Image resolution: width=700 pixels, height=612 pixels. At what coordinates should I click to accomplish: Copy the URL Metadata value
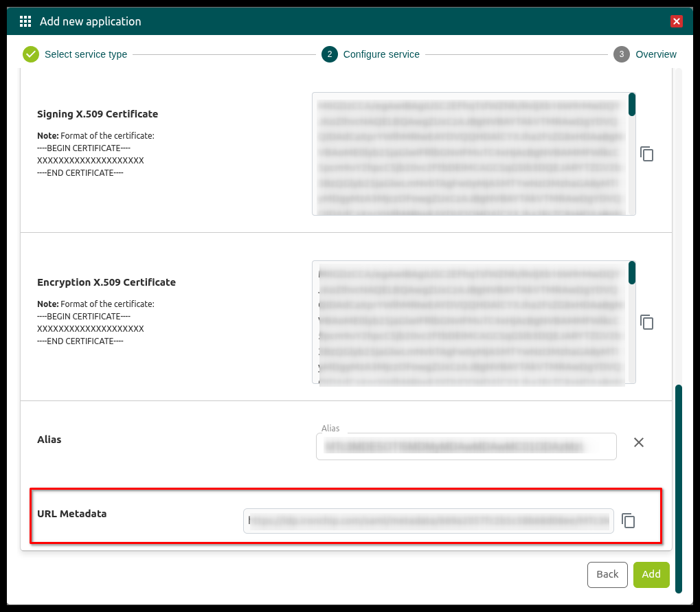click(628, 521)
